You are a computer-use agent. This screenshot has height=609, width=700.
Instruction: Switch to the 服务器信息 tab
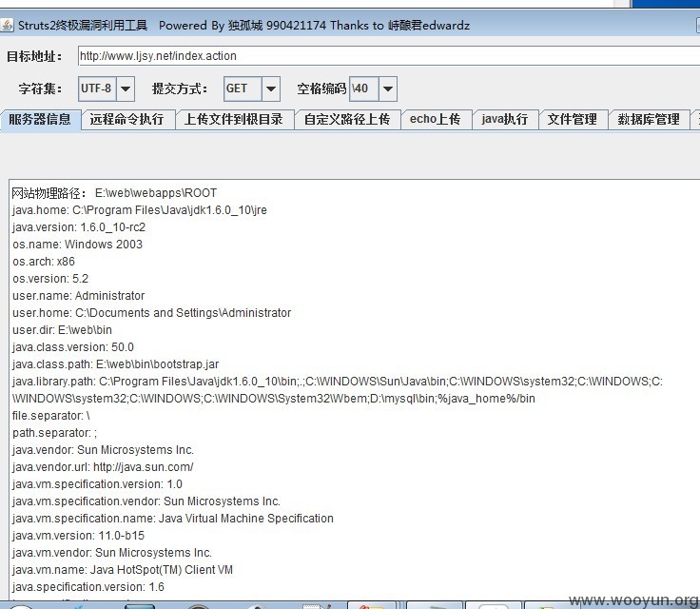coord(40,119)
